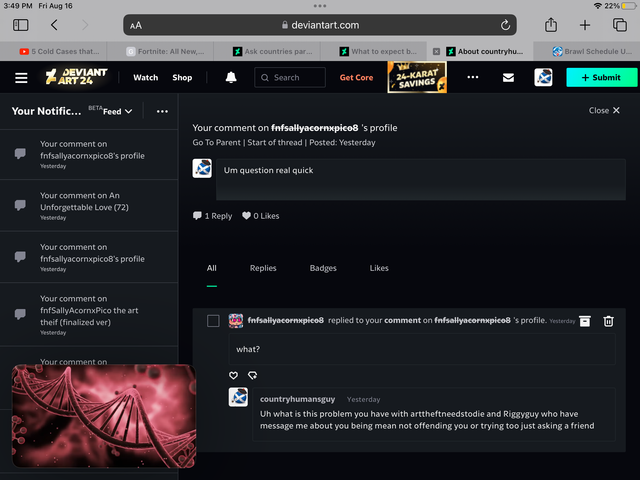
Task: Open the first fnfsallyacornxpico8's profile notification
Action: point(89,155)
